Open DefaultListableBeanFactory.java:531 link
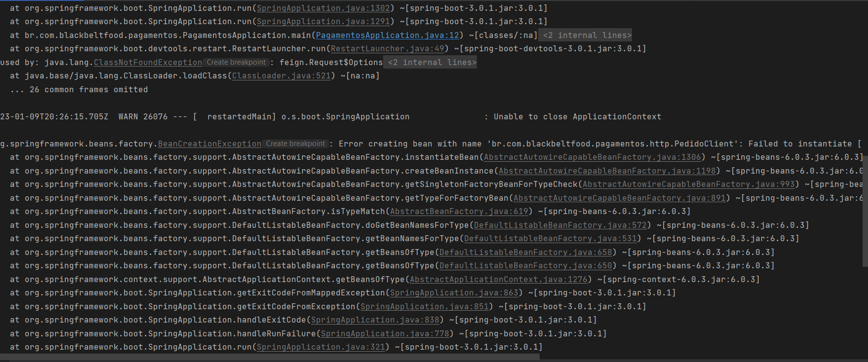Image resolution: width=868 pixels, height=362 pixels. [x=550, y=239]
